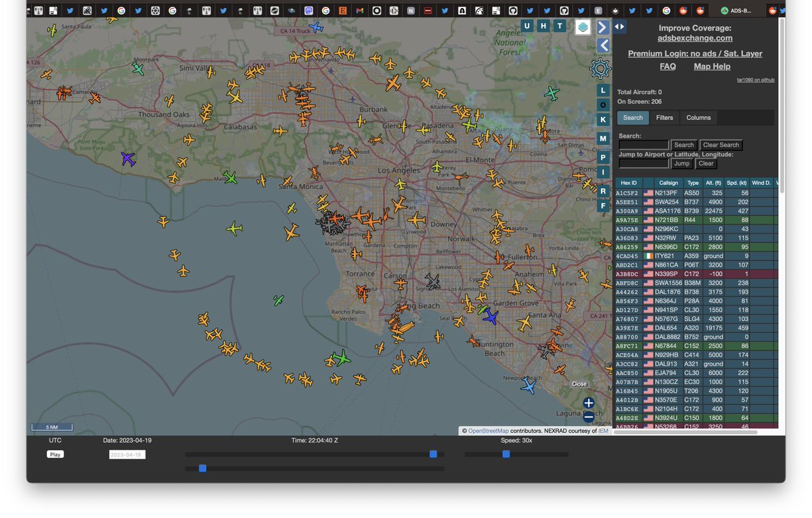Toggle the K map option
Screen dimensions: 812x518
(x=603, y=120)
